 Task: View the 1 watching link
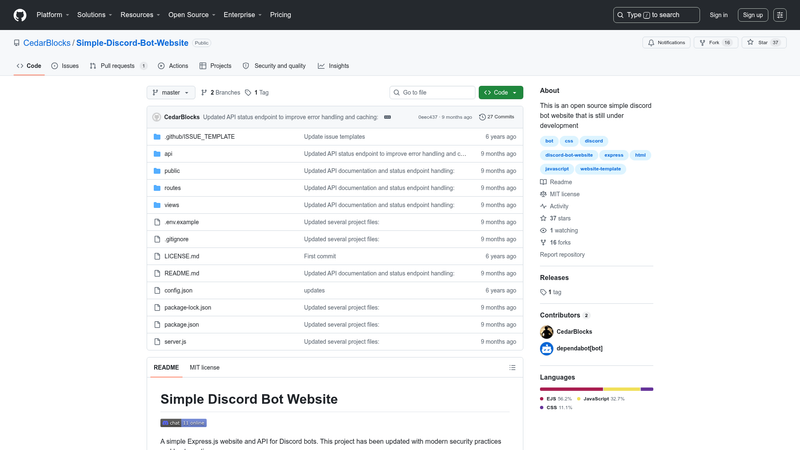559,231
